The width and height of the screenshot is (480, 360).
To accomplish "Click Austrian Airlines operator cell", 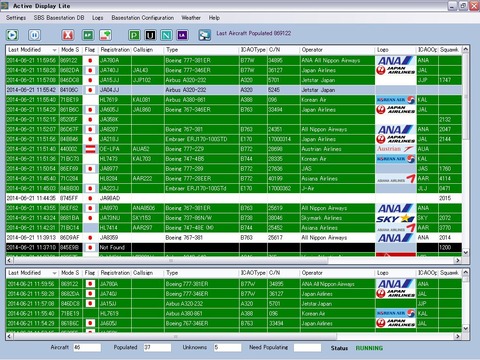I will [x=337, y=149].
